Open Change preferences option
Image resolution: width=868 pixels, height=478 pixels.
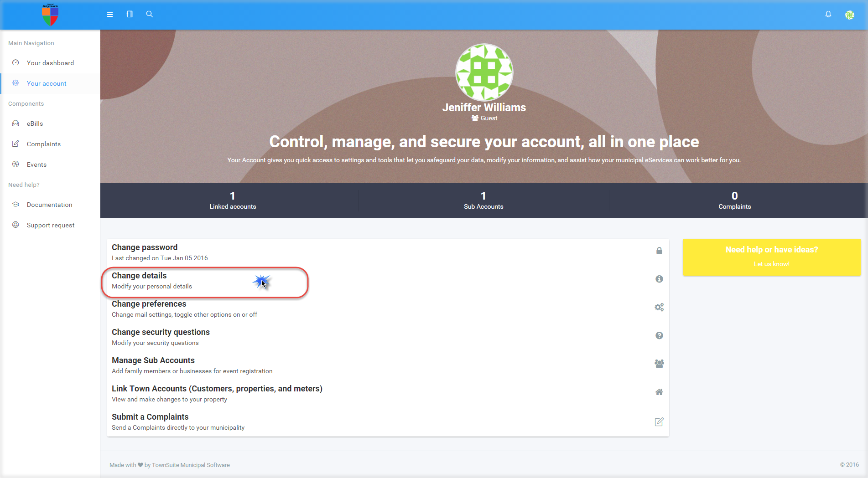coord(388,309)
